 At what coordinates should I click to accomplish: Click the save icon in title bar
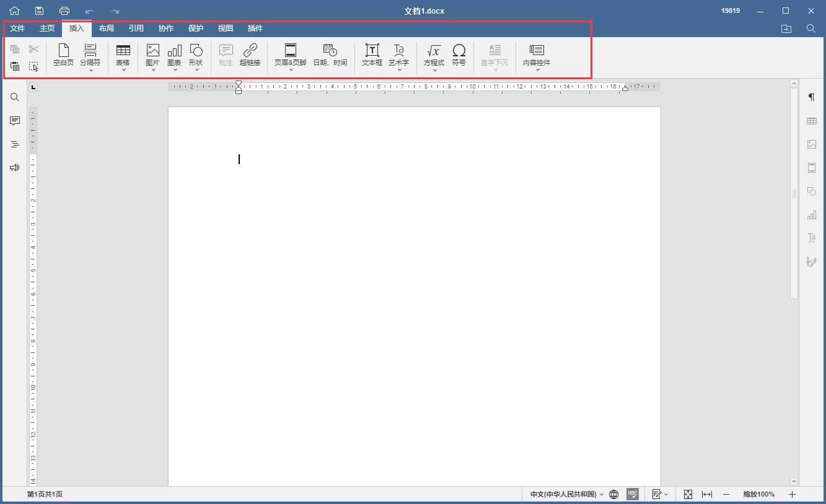tap(39, 11)
